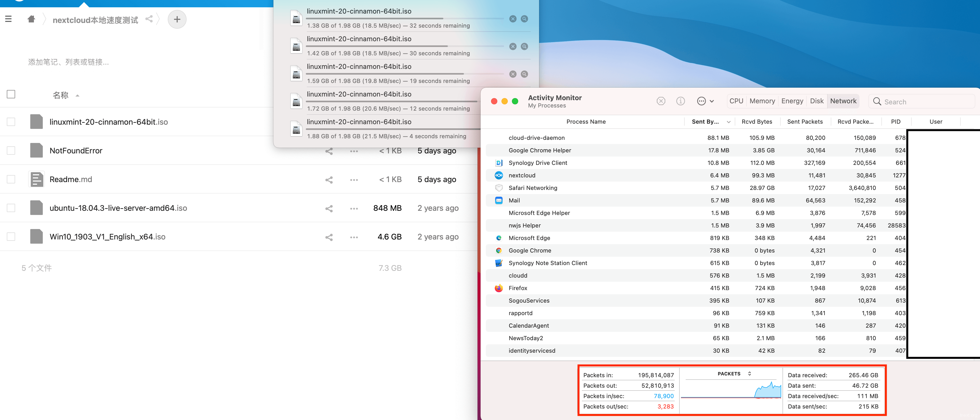Open the Activity Monitor ellipsis actions dropdown
Viewport: 980px width, 420px height.
[x=705, y=101]
